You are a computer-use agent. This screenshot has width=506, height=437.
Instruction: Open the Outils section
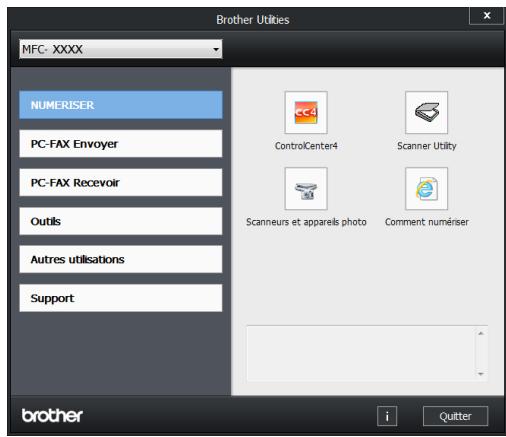coord(121,221)
